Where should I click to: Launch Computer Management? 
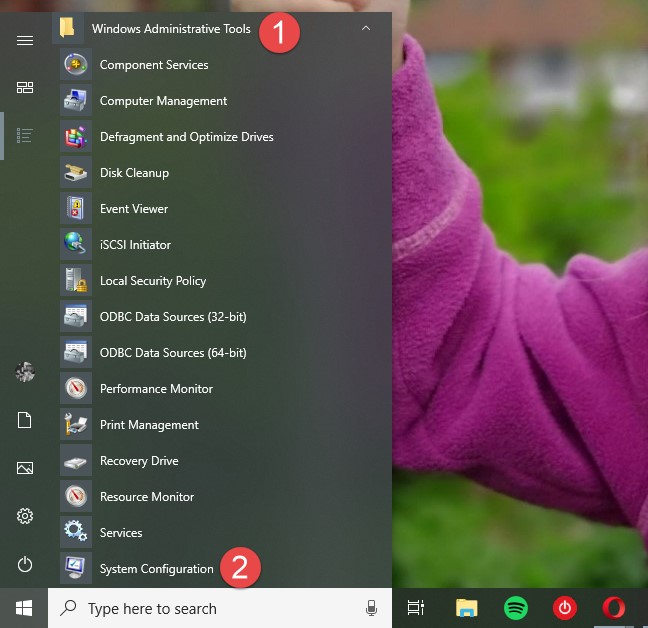point(163,101)
